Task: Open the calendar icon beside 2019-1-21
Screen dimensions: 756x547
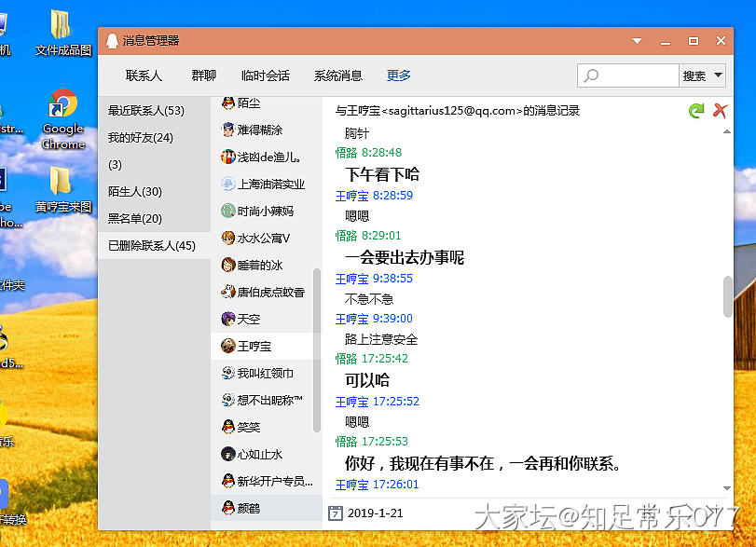Action: (336, 513)
